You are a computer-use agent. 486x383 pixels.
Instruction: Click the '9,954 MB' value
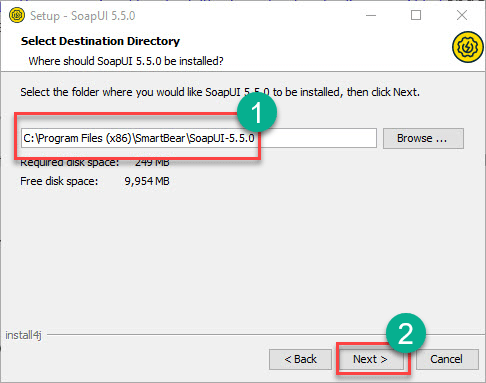tap(147, 181)
